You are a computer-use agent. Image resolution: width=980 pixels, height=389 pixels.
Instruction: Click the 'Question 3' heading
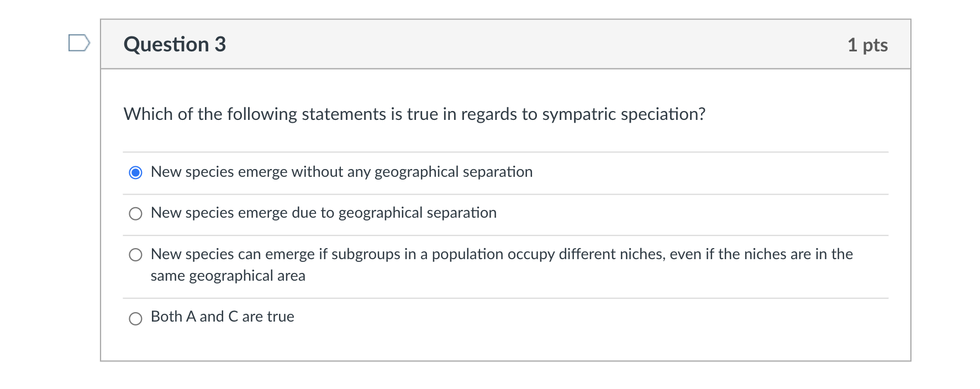point(175,45)
